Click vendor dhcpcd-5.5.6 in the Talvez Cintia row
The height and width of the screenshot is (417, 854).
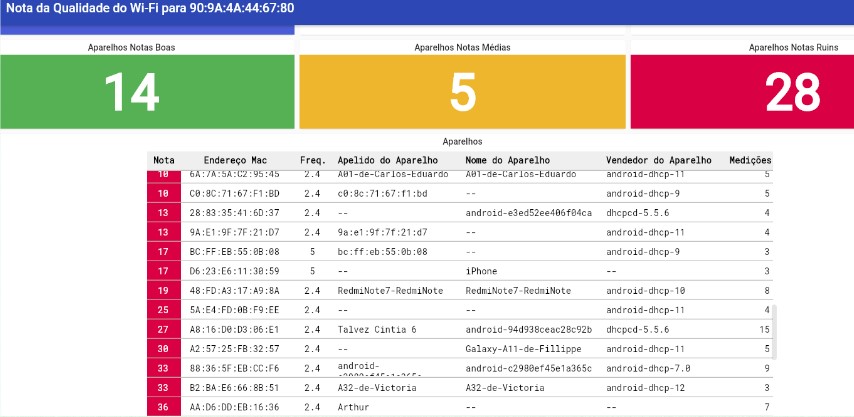coord(638,330)
